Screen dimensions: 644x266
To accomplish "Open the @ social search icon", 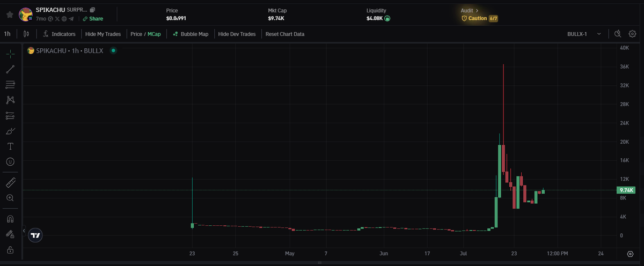I will coord(50,19).
